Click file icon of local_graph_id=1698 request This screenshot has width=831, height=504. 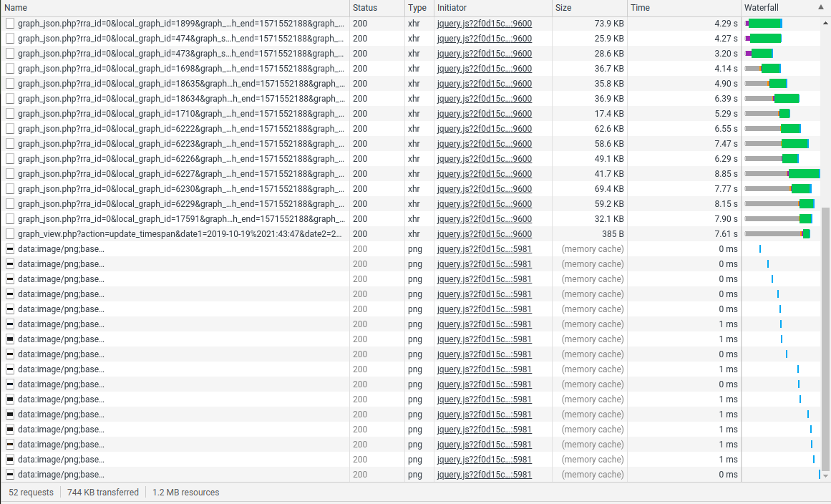point(9,68)
